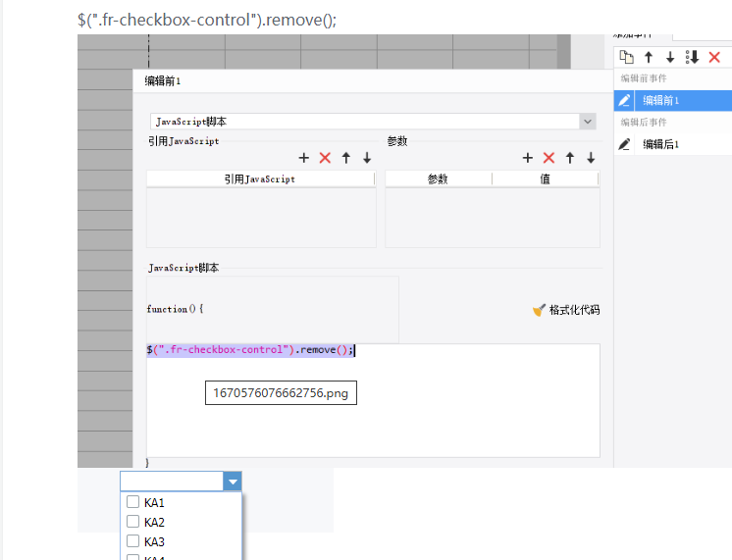Click the 参数 column header
This screenshot has height=560, width=732.
(438, 178)
